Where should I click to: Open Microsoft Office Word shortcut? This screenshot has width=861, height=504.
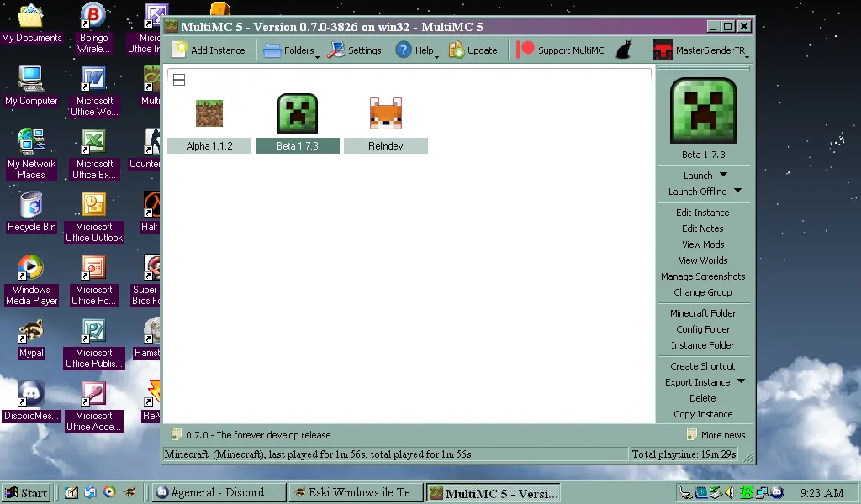pos(94,91)
